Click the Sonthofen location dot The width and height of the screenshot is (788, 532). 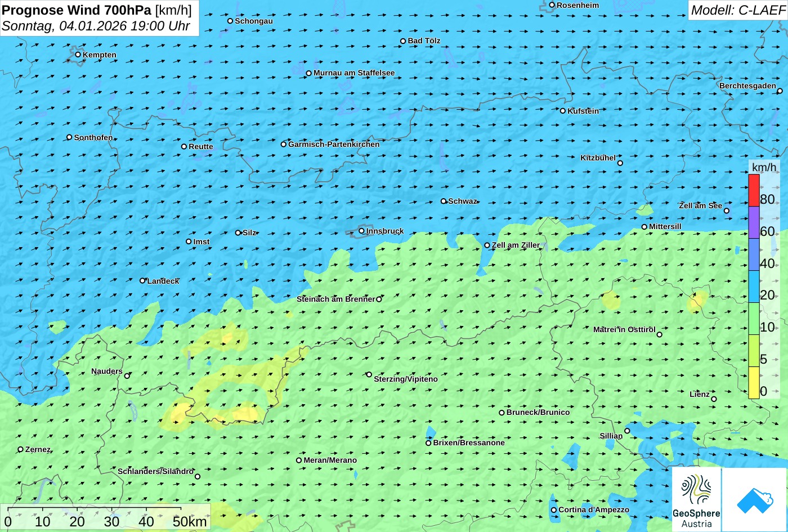tap(69, 137)
